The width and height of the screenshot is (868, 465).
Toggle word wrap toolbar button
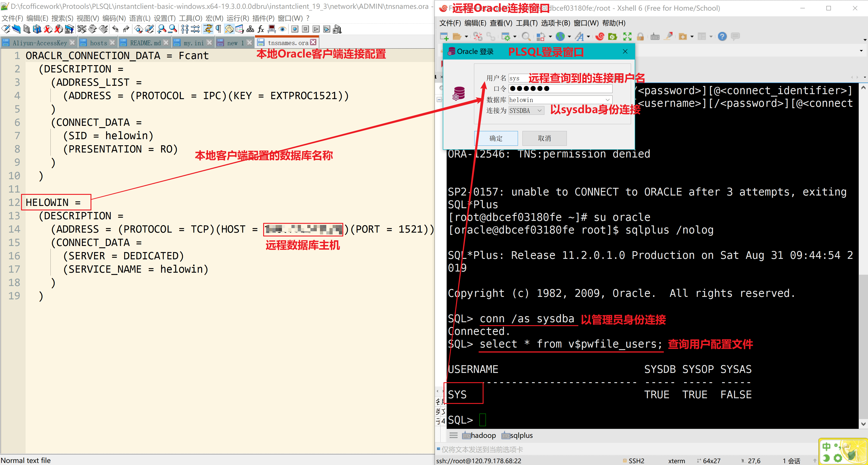pyautogui.click(x=208, y=29)
